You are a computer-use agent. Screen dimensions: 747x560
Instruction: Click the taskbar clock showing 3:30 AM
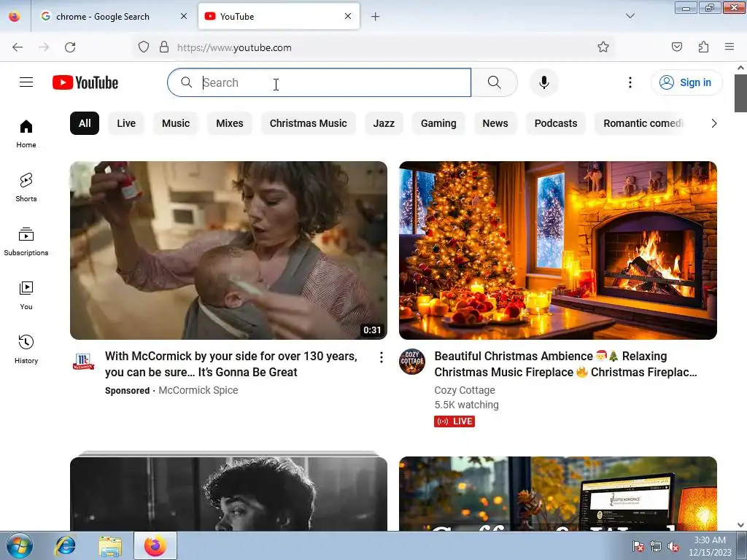[x=710, y=546]
